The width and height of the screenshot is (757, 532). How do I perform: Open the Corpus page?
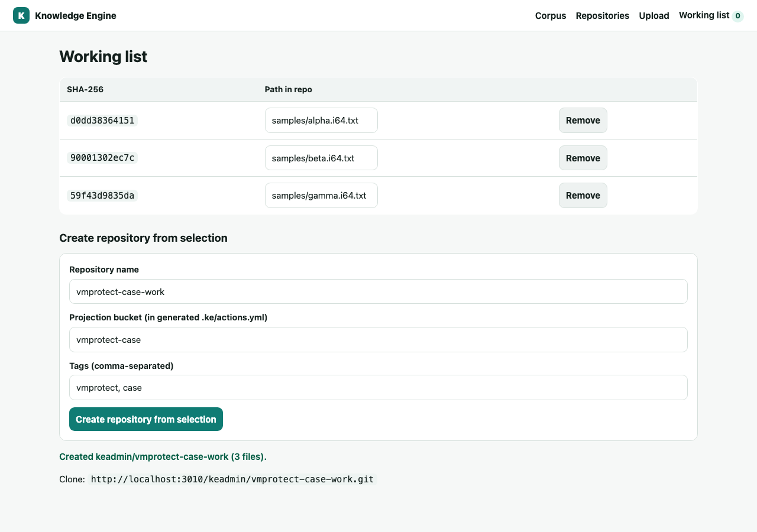(x=551, y=16)
